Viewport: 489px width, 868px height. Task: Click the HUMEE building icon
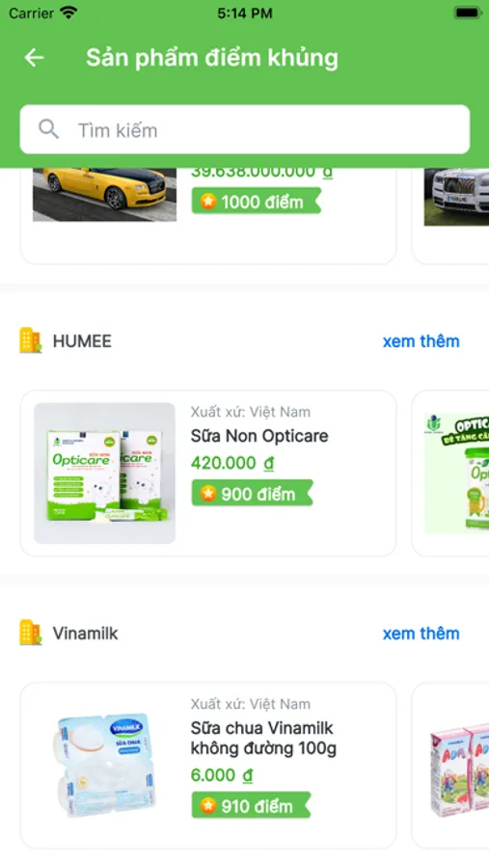pos(31,340)
